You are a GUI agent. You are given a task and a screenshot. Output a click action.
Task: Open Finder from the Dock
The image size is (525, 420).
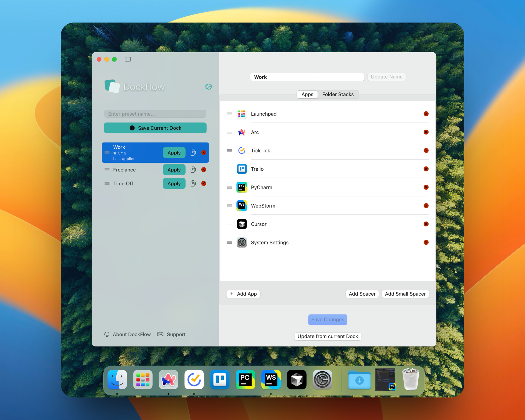(117, 380)
